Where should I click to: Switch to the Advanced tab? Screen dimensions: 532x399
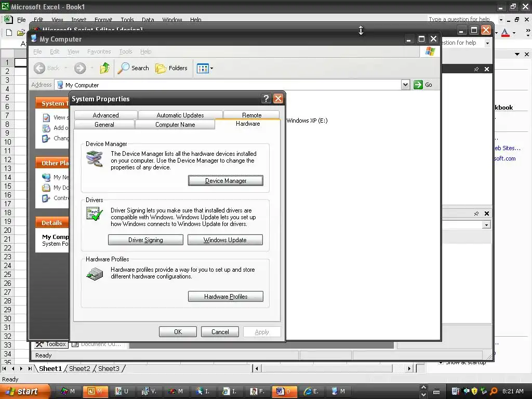[x=106, y=115]
